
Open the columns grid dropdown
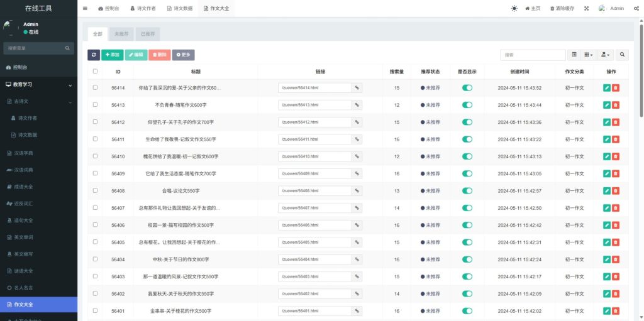click(x=587, y=55)
